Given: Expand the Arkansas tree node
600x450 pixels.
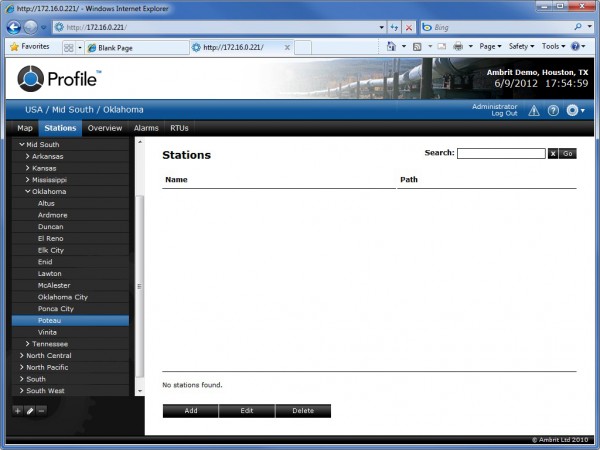Looking at the screenshot, I should click(x=28, y=156).
